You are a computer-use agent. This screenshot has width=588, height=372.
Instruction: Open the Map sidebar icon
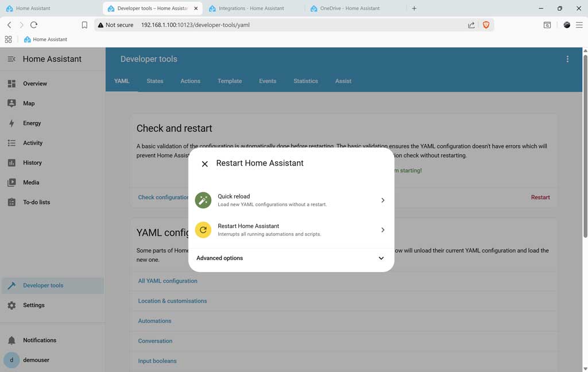pos(11,103)
